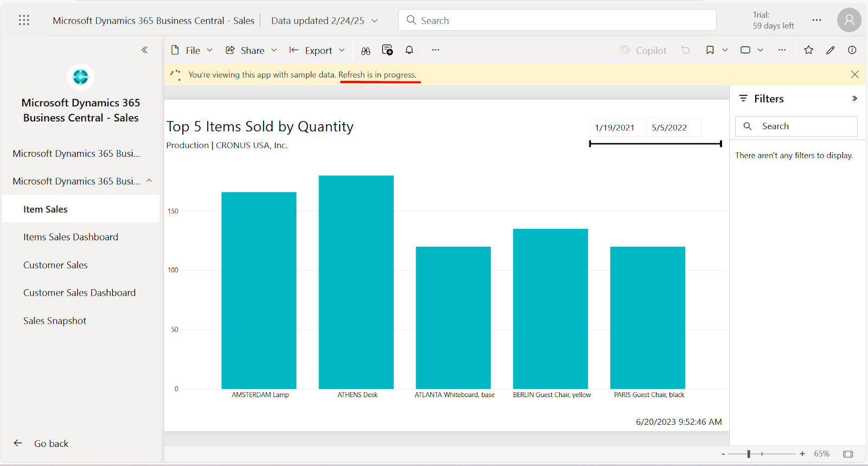Viewport: 868px width, 466px height.
Task: Click the ATLANTA Whiteboard, base bar
Action: tap(453, 318)
